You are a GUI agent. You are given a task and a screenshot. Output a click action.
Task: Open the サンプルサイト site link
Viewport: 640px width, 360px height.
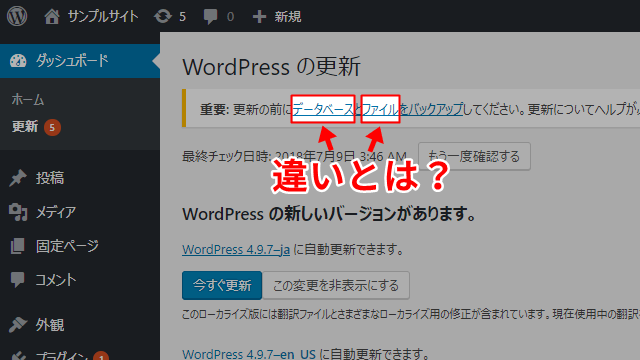[102, 17]
